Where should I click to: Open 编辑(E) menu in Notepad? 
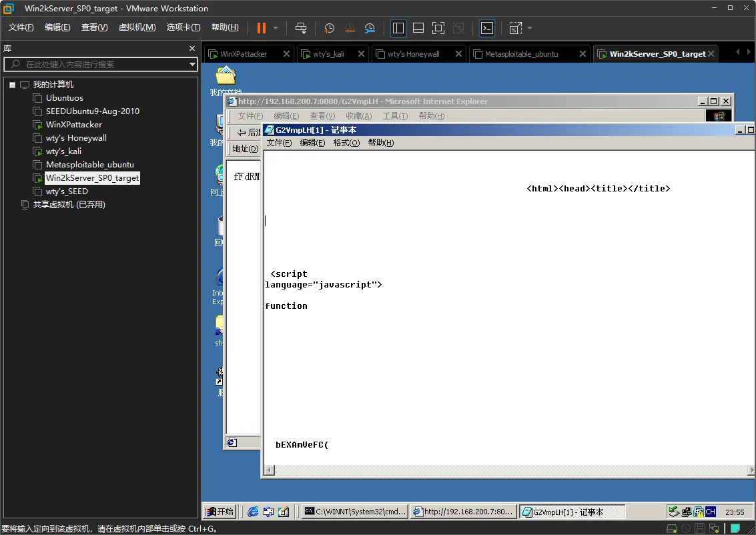pos(312,143)
